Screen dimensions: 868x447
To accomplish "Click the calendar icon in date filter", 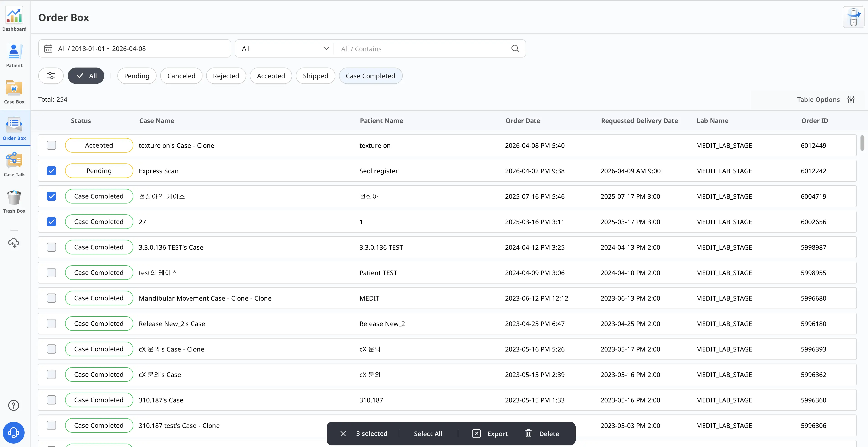I will click(48, 48).
